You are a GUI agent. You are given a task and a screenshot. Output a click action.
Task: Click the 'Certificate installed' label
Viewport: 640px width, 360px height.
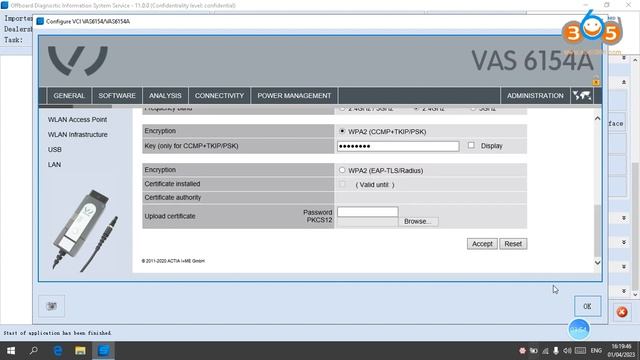172,184
